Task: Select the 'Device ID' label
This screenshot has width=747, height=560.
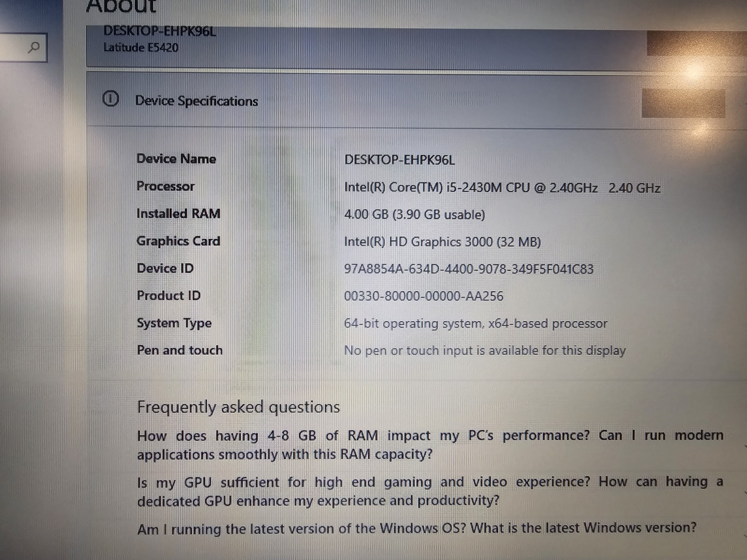Action: pyautogui.click(x=165, y=268)
